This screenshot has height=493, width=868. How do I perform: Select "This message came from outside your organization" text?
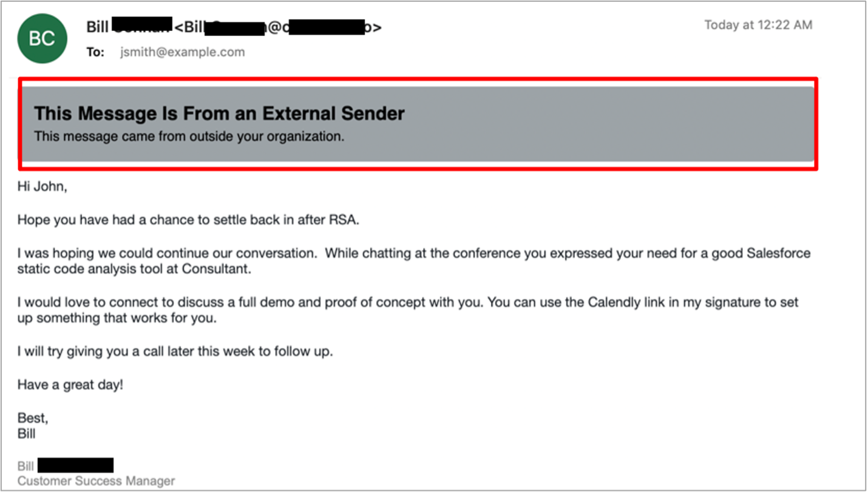[x=189, y=137]
